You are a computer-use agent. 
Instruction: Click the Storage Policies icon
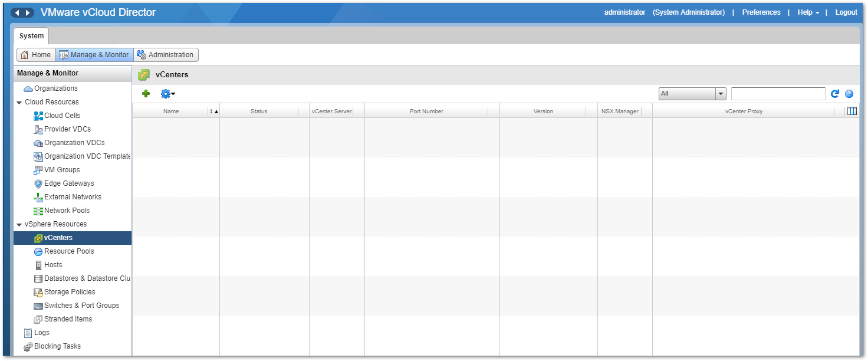tap(39, 292)
